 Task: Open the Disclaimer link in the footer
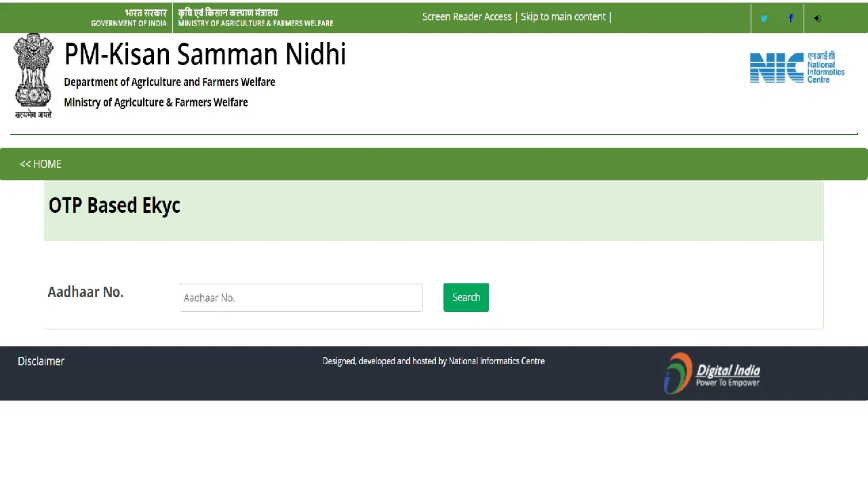click(x=41, y=361)
